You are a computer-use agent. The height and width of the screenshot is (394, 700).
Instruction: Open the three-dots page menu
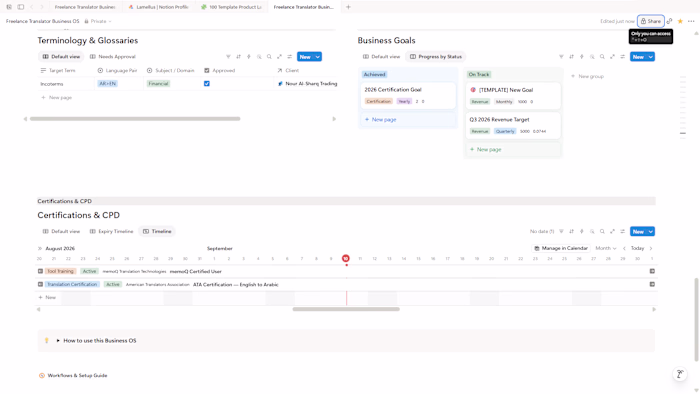[691, 21]
